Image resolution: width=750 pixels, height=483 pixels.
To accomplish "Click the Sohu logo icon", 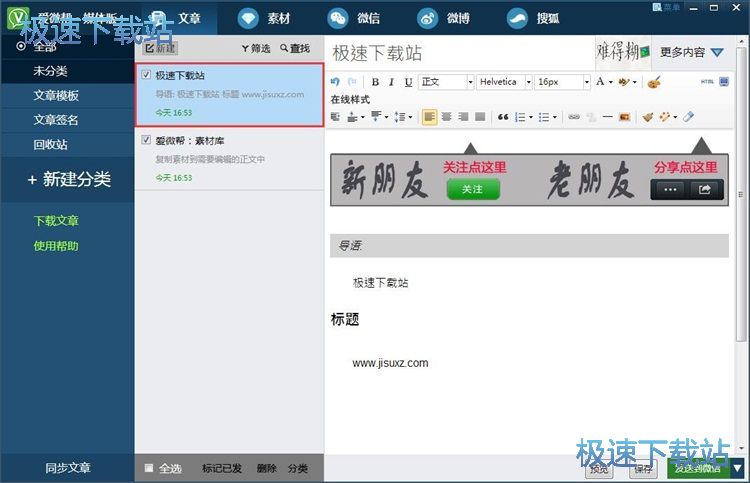I will click(517, 19).
